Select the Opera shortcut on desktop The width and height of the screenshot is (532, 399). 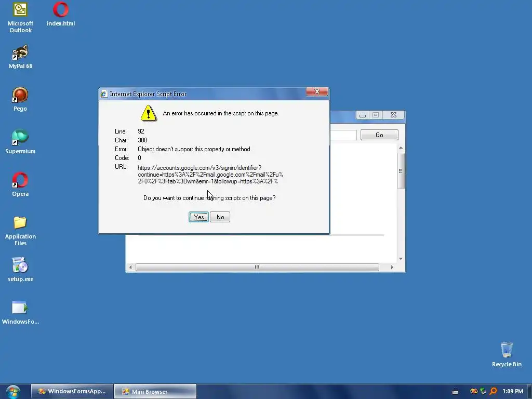(20, 184)
